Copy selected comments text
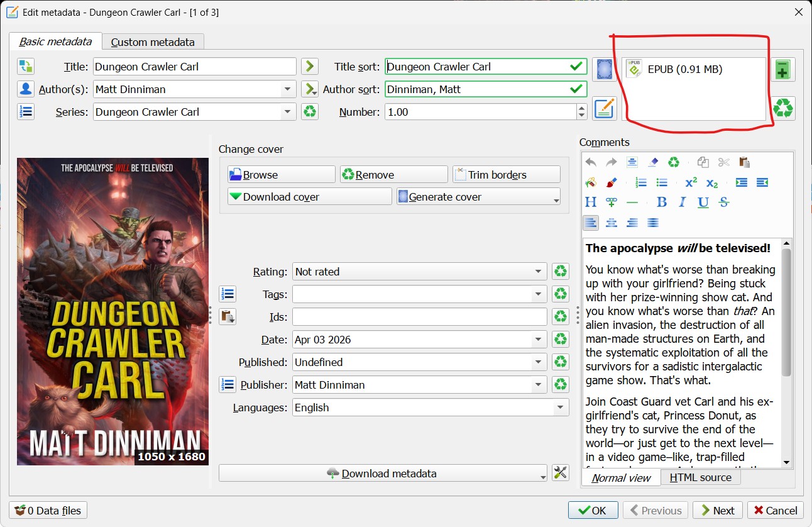 [x=703, y=162]
